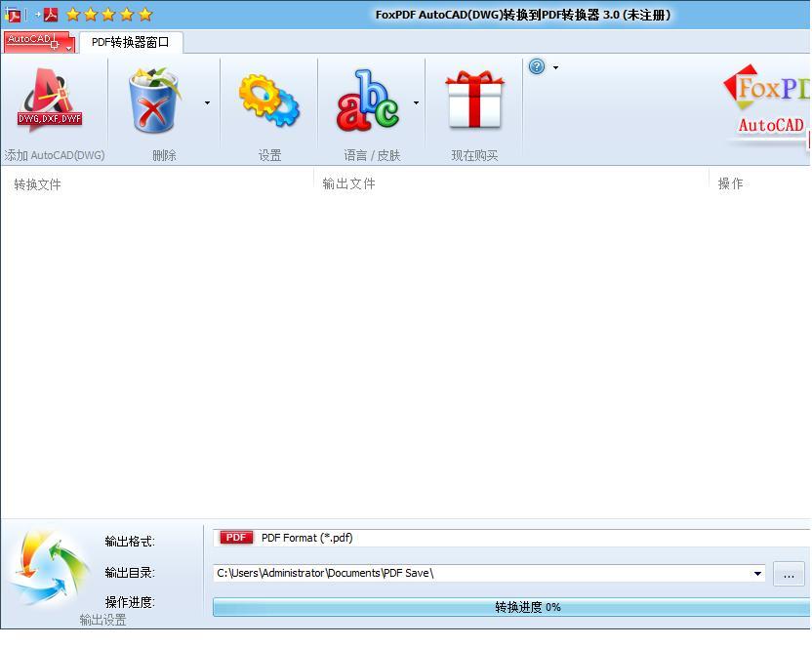Image resolution: width=812 pixels, height=647 pixels.
Task: Click the blue help question mark icon
Action: (x=537, y=66)
